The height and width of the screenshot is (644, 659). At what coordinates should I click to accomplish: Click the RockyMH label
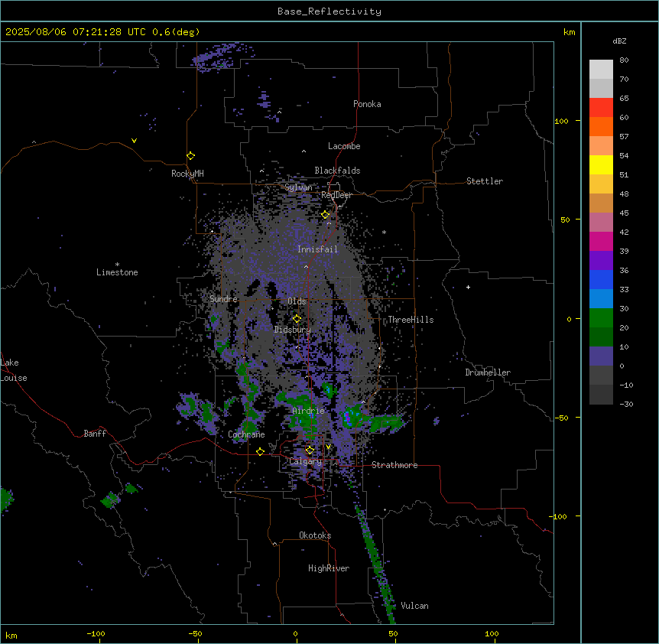(187, 174)
